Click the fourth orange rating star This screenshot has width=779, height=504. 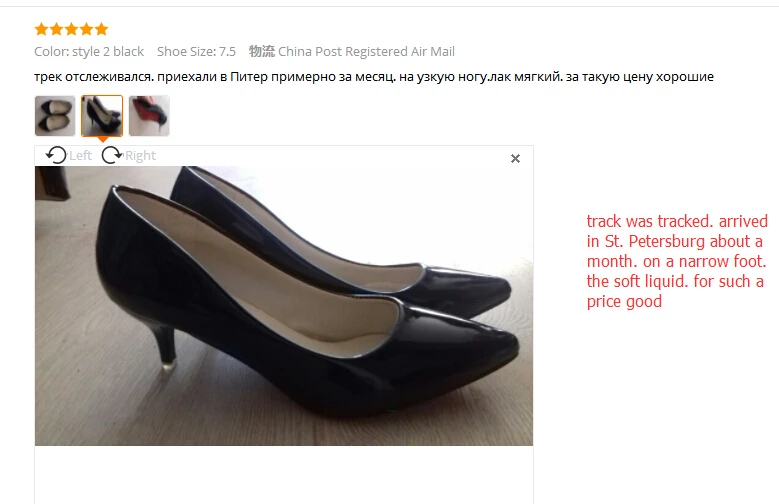tap(86, 29)
